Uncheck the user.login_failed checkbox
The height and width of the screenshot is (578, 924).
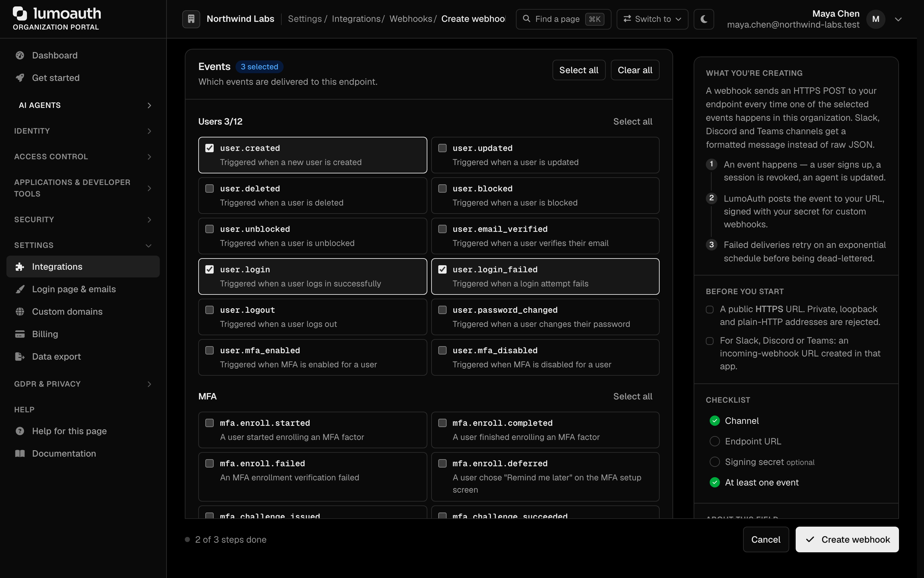click(x=442, y=269)
